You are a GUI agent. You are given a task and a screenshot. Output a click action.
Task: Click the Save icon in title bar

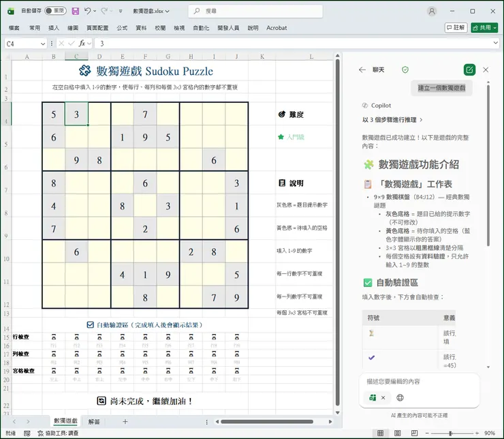[x=75, y=12]
